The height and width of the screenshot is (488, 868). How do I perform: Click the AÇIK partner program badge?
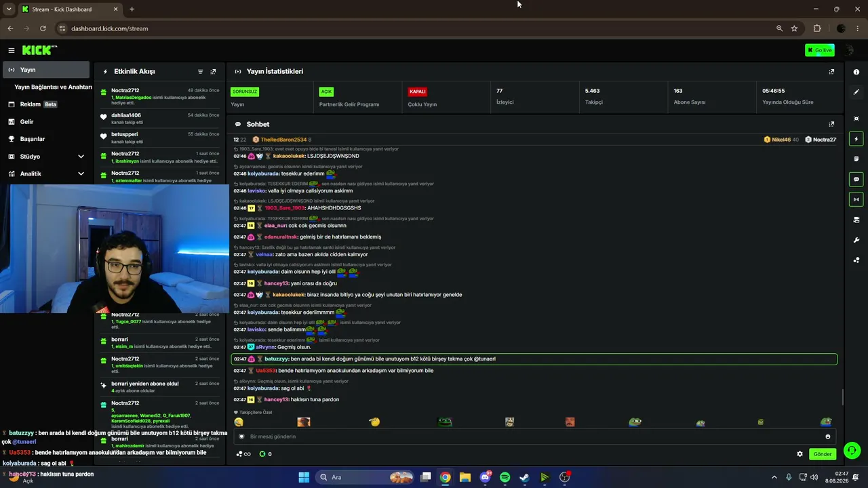tap(326, 91)
